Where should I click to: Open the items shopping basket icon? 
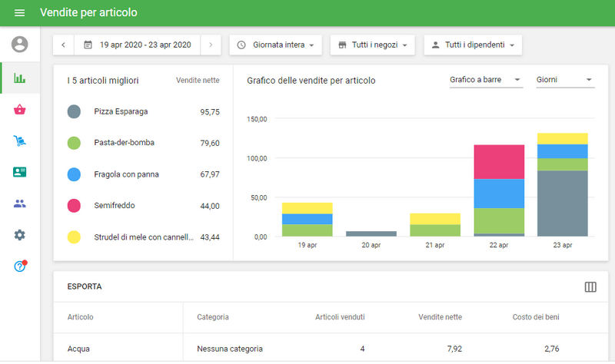(x=20, y=110)
